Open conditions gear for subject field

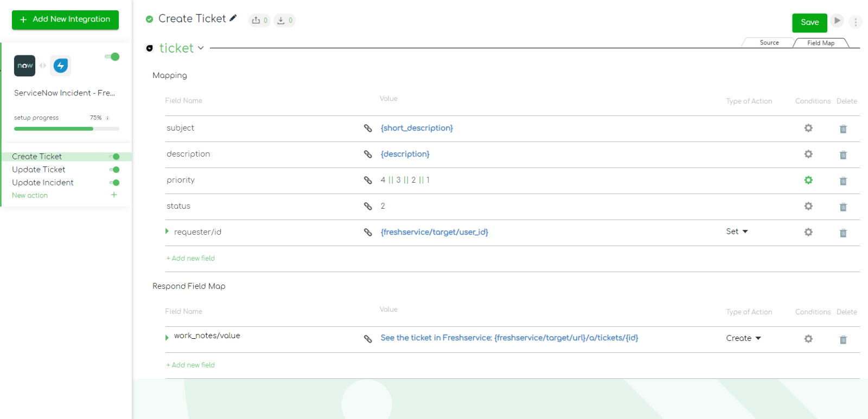(x=808, y=128)
